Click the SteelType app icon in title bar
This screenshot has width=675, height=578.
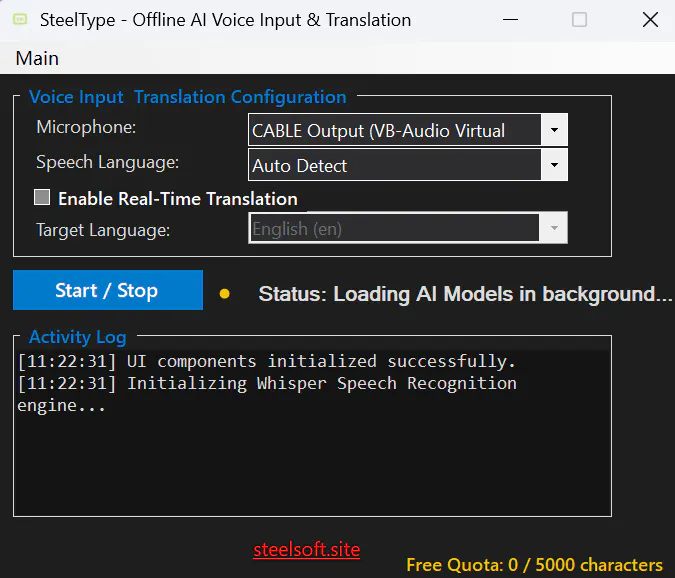click(20, 19)
